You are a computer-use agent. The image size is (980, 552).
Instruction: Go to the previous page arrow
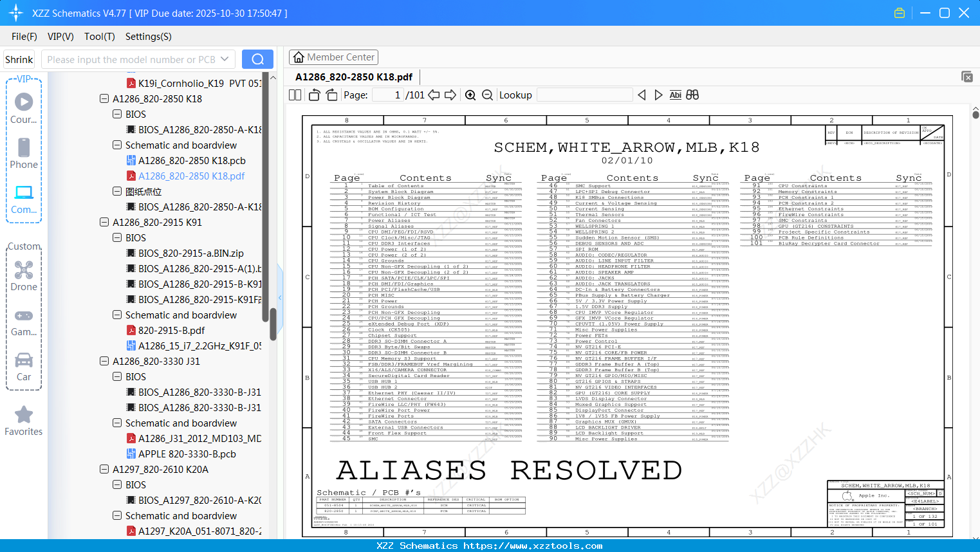click(x=434, y=95)
